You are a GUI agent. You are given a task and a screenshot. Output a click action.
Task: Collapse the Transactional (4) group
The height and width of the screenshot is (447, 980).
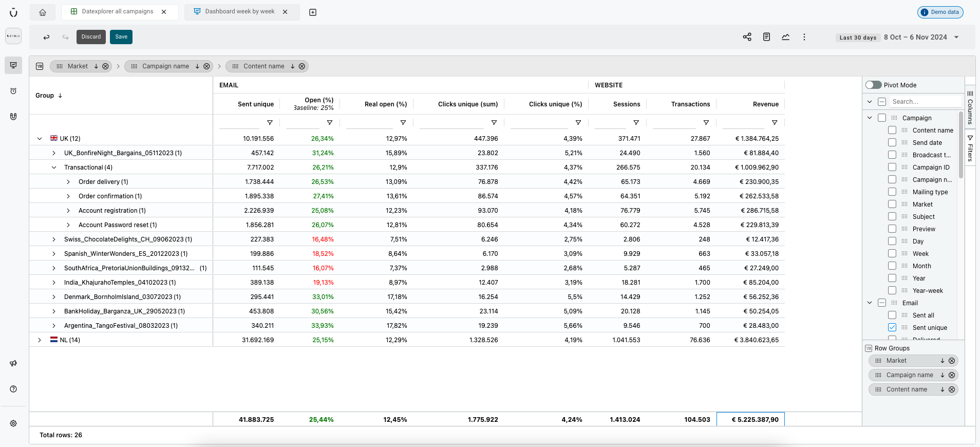pyautogui.click(x=54, y=167)
